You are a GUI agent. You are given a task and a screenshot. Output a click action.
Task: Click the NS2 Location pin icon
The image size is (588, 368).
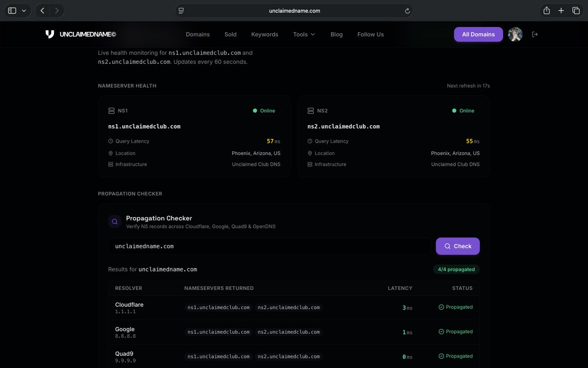coord(310,154)
